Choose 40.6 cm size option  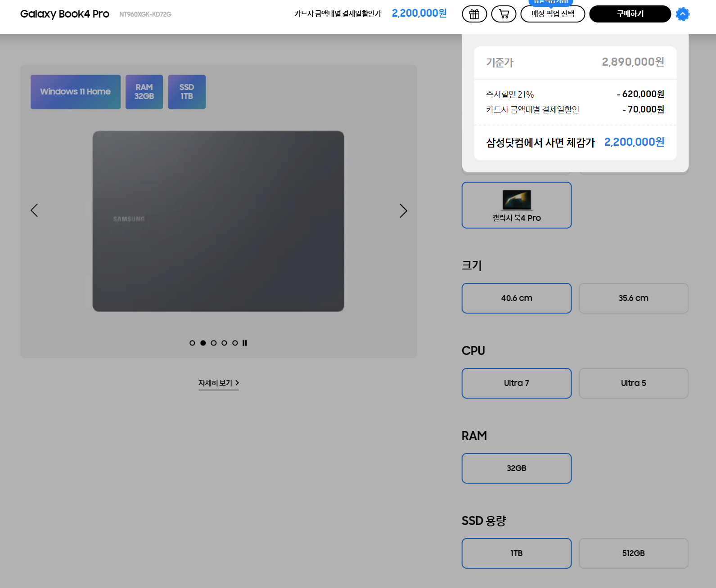coord(517,298)
